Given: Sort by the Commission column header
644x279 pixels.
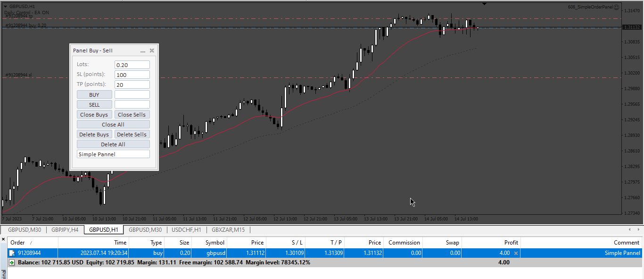Looking at the screenshot, I should click(x=403, y=243).
